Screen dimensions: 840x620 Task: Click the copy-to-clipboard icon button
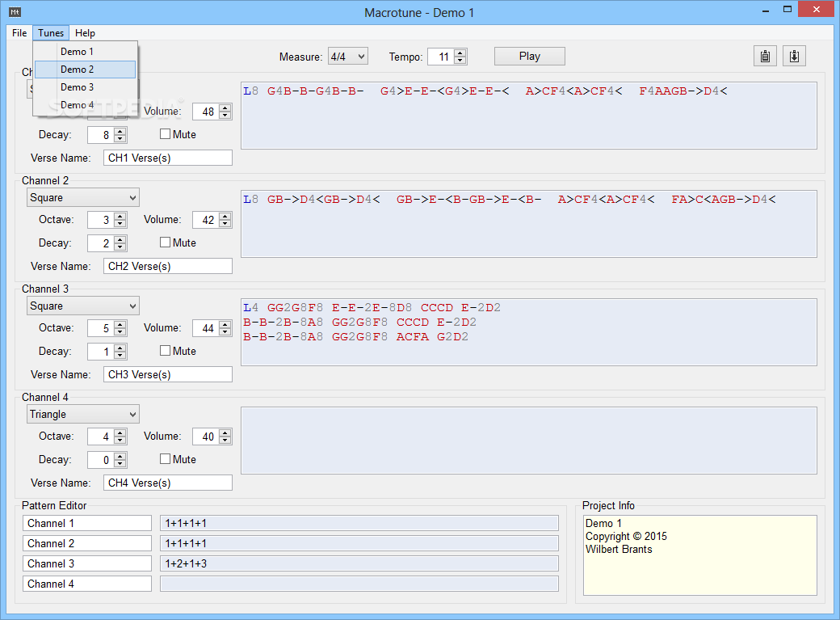[x=765, y=57]
